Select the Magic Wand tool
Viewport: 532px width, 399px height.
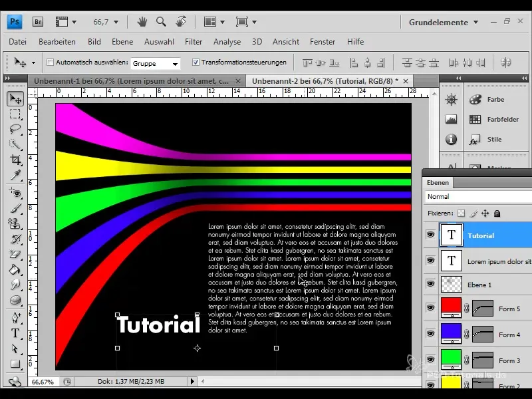tap(15, 144)
